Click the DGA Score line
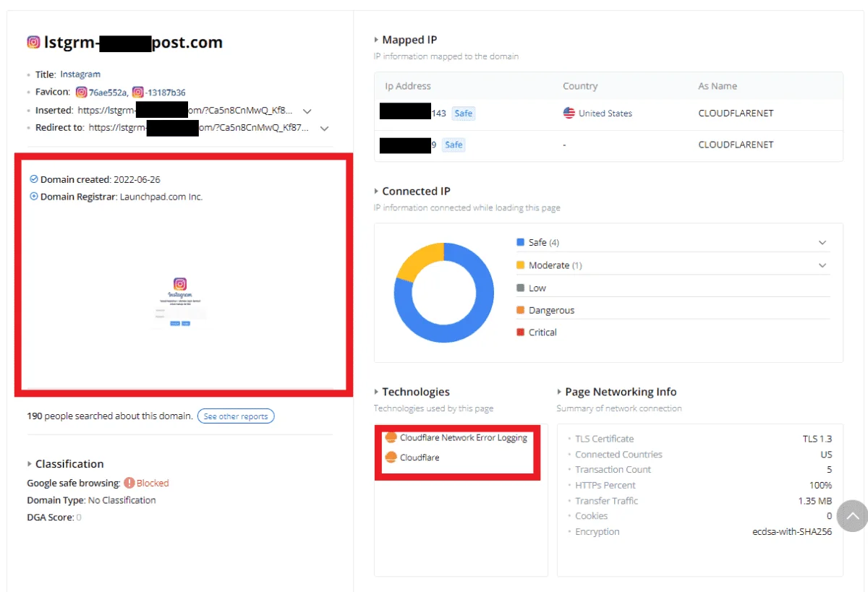The height and width of the screenshot is (592, 868). click(x=54, y=518)
